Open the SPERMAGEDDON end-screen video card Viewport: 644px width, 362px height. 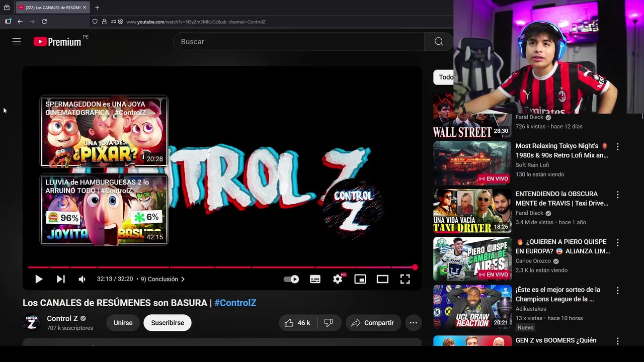(x=104, y=131)
